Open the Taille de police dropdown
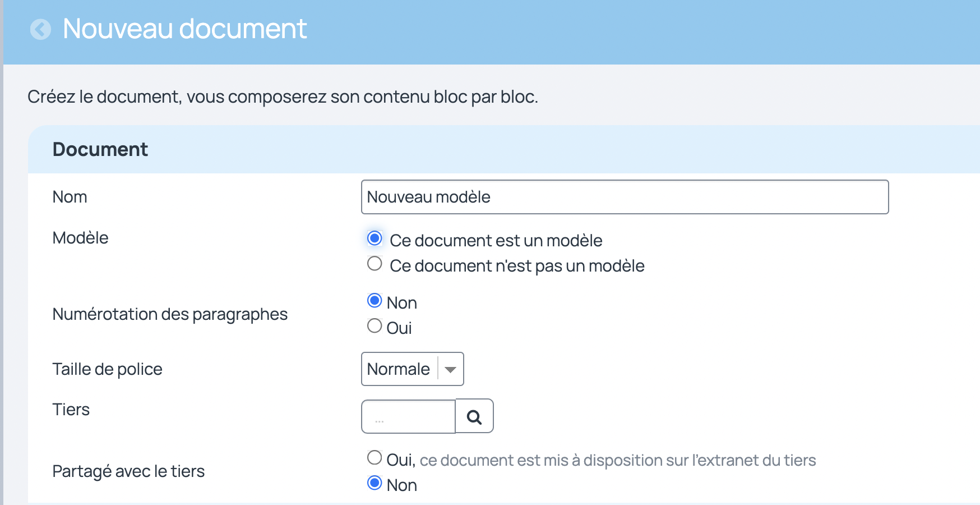The height and width of the screenshot is (505, 980). click(413, 369)
